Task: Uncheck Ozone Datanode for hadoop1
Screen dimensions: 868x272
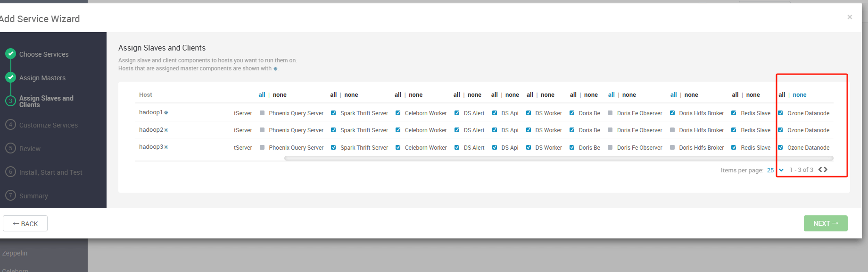Action: (x=780, y=113)
